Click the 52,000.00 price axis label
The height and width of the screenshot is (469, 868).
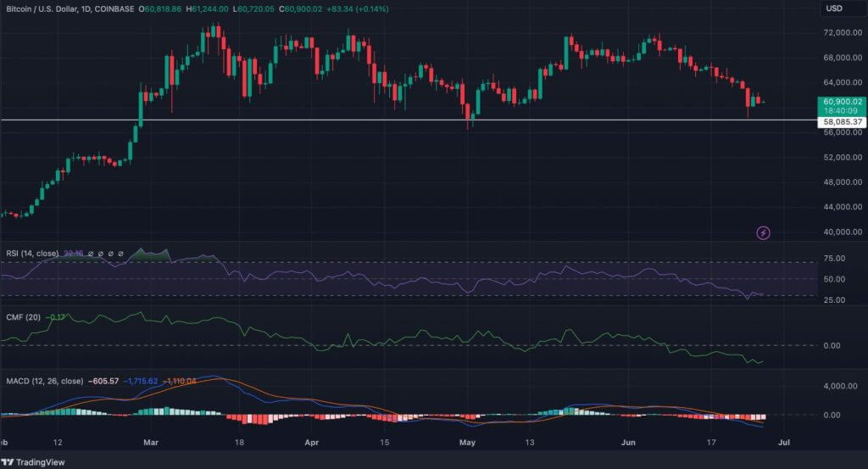[843, 157]
